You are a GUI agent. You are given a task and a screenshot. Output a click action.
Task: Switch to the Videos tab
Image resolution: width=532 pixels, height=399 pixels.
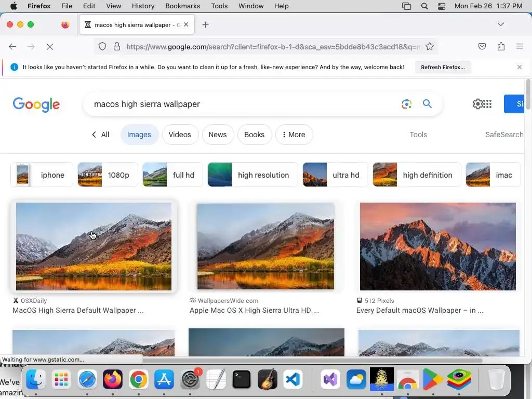pos(180,135)
